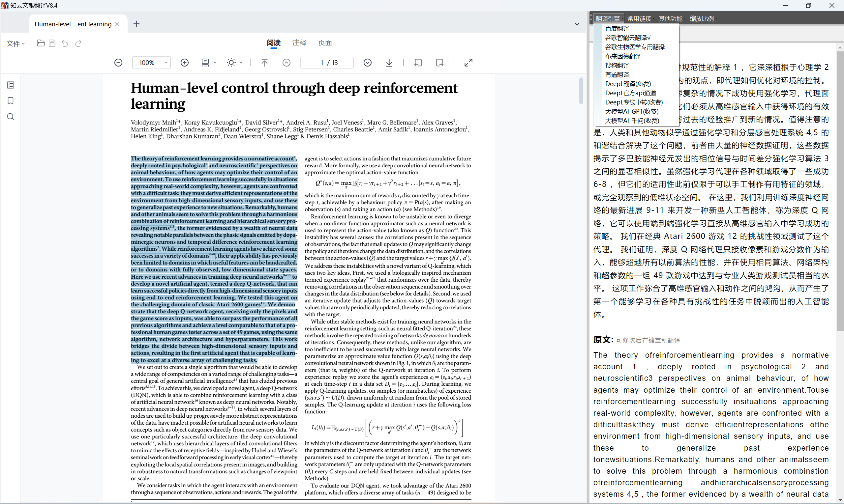
Task: Choose DeepL翻译(免费) engine
Action: (628, 84)
